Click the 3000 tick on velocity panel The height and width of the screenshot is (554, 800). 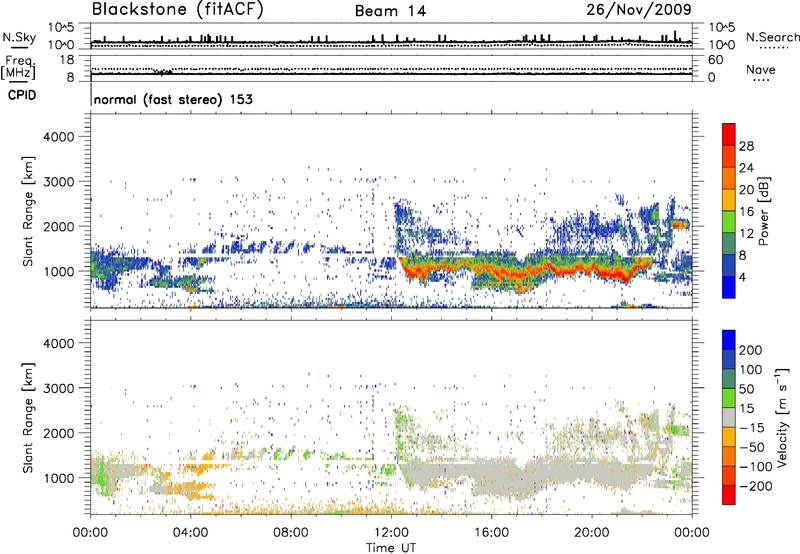pos(58,388)
